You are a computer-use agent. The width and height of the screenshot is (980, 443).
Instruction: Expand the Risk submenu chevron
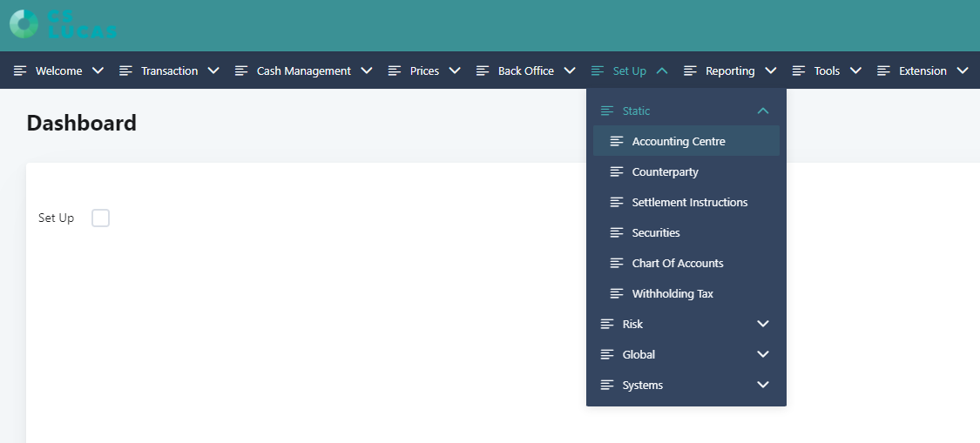[x=763, y=324]
